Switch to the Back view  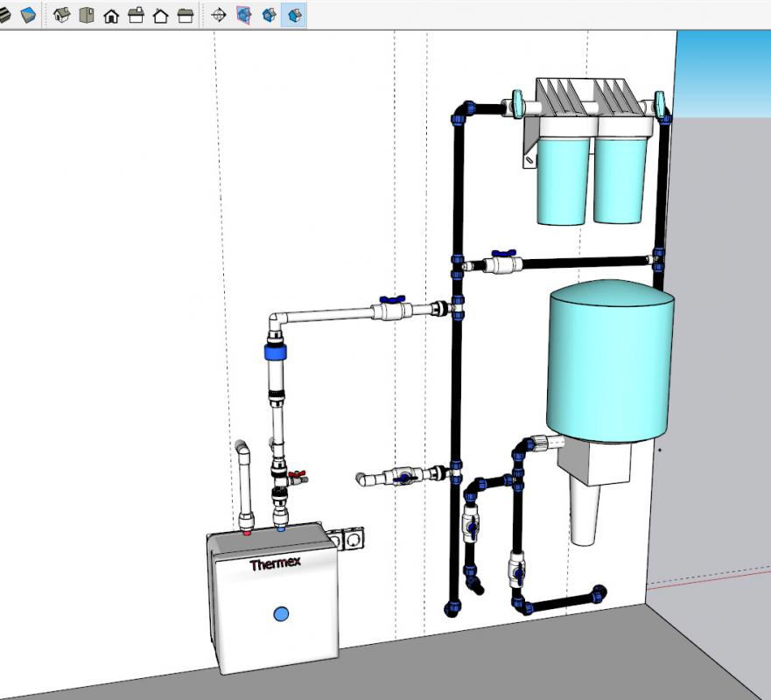[160, 15]
